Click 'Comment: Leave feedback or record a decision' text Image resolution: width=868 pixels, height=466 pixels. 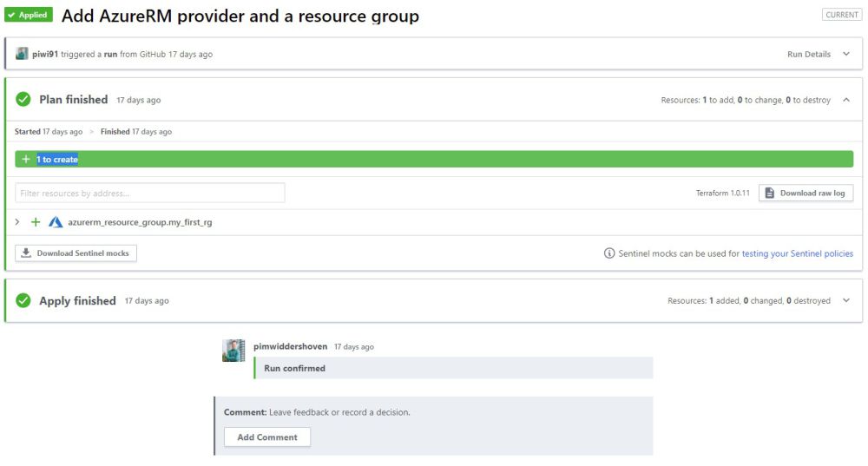pos(317,412)
